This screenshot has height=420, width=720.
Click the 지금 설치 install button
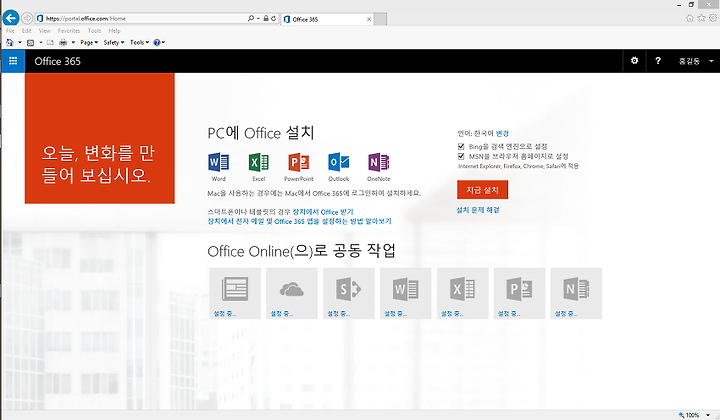(482, 190)
